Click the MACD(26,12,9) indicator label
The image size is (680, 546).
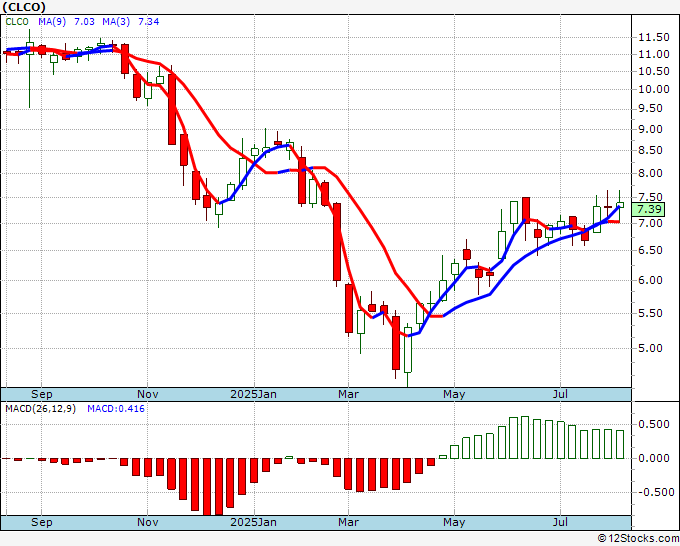tap(40, 409)
